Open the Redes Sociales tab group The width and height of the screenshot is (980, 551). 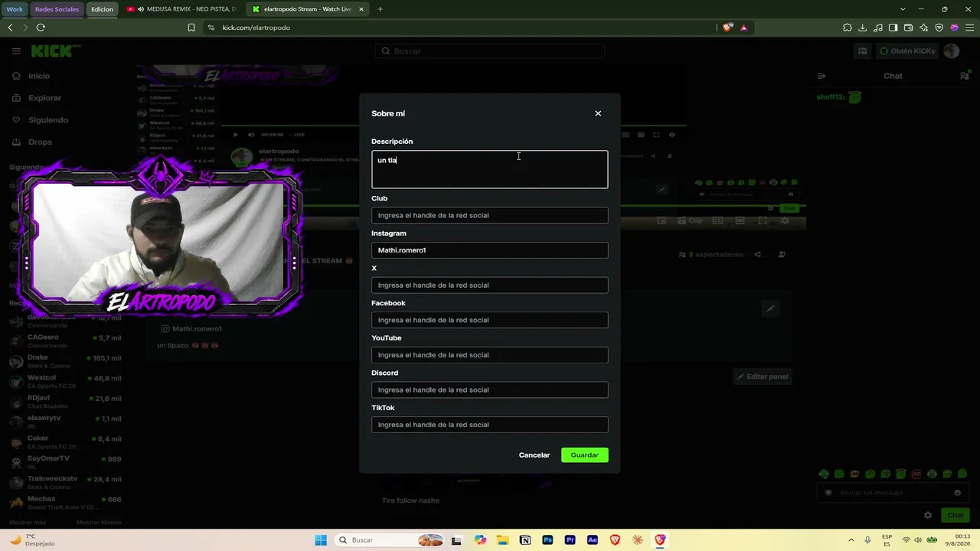[x=57, y=9]
